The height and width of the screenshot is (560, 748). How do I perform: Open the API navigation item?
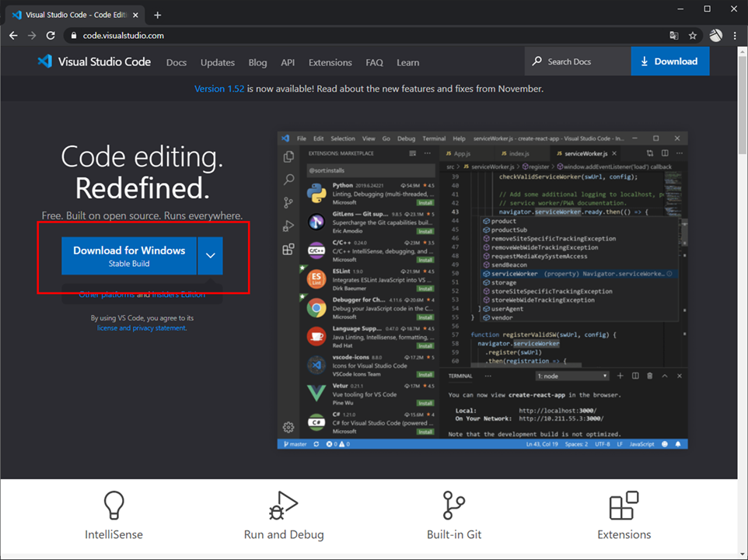pos(288,62)
